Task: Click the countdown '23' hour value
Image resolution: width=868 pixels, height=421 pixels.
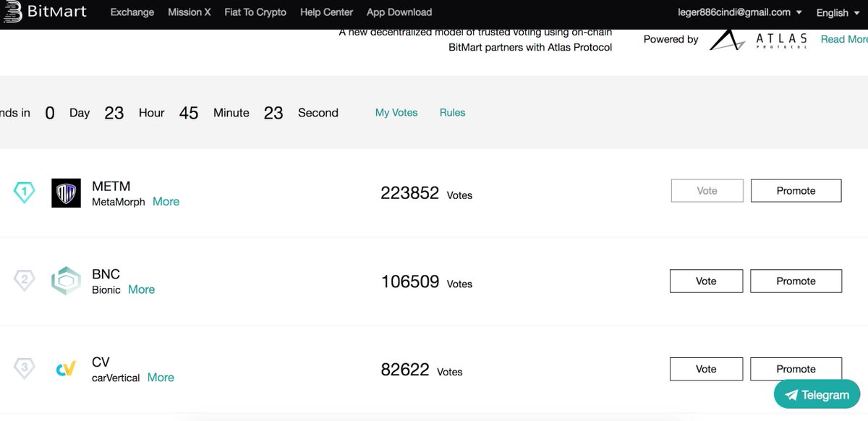Action: pyautogui.click(x=114, y=113)
